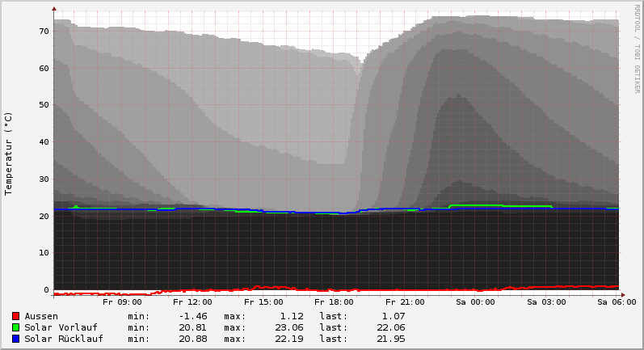Click the green Solar Vorlauf legend swatch

(16, 327)
